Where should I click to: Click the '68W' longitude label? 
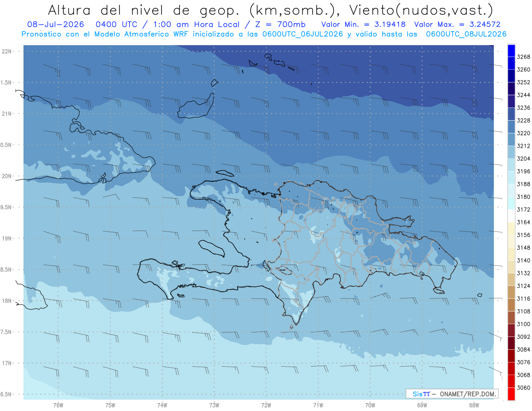[x=474, y=405]
